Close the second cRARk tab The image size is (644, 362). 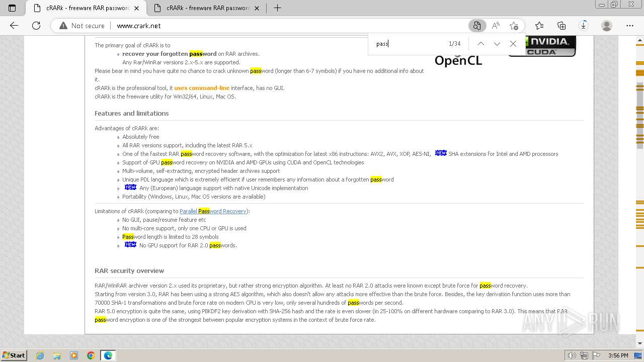pos(258,8)
